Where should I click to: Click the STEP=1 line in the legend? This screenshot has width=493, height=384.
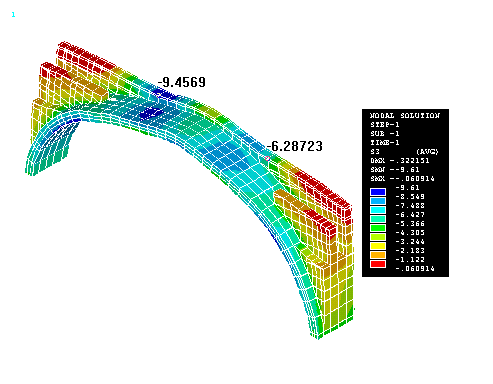(385, 124)
